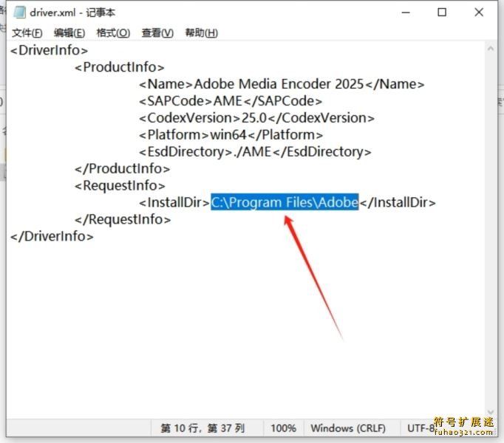Screen dimensions: 504x443
Task: Click the 100% zoom status entry
Action: 283,428
